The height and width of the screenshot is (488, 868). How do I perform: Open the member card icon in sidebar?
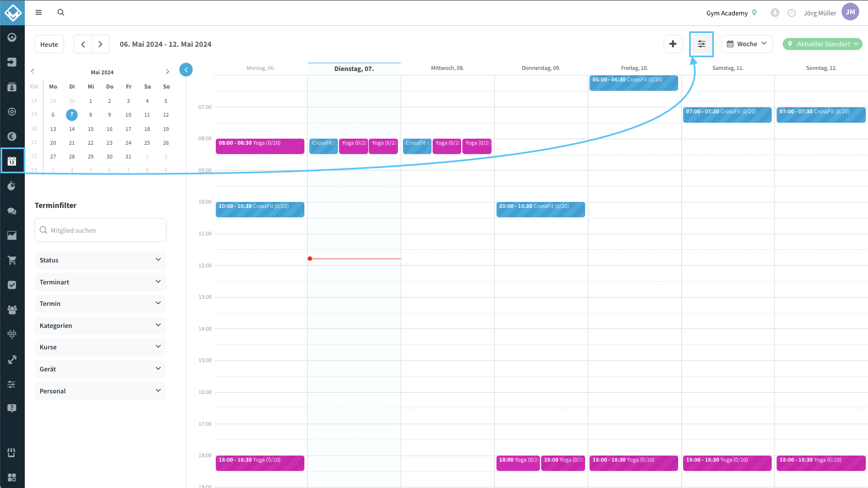12,87
